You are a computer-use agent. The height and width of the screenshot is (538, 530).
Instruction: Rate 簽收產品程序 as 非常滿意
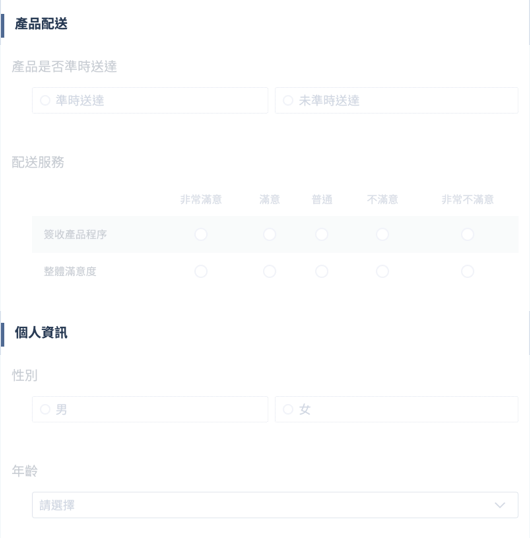pyautogui.click(x=201, y=234)
